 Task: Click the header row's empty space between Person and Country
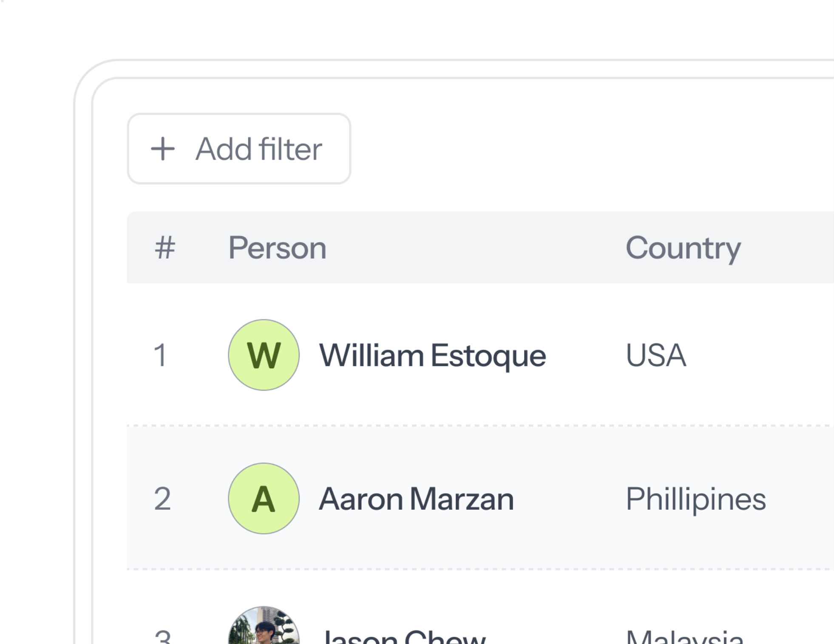(476, 248)
